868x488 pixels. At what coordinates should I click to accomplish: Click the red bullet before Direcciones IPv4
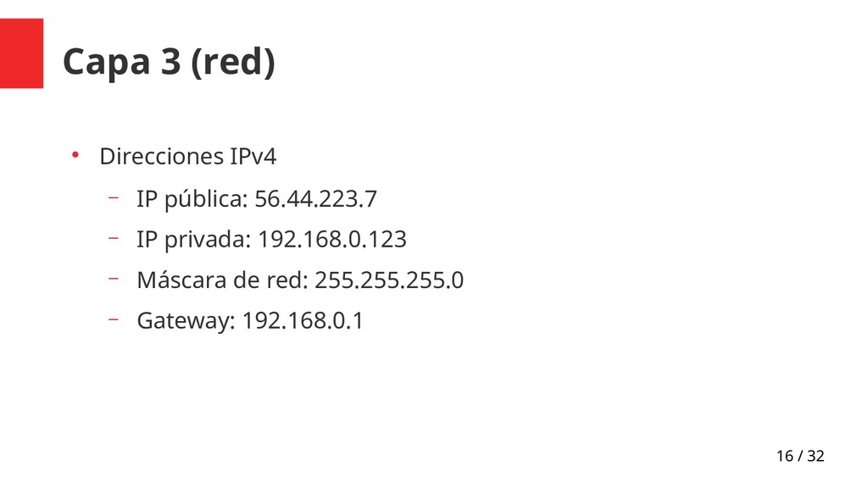click(75, 156)
